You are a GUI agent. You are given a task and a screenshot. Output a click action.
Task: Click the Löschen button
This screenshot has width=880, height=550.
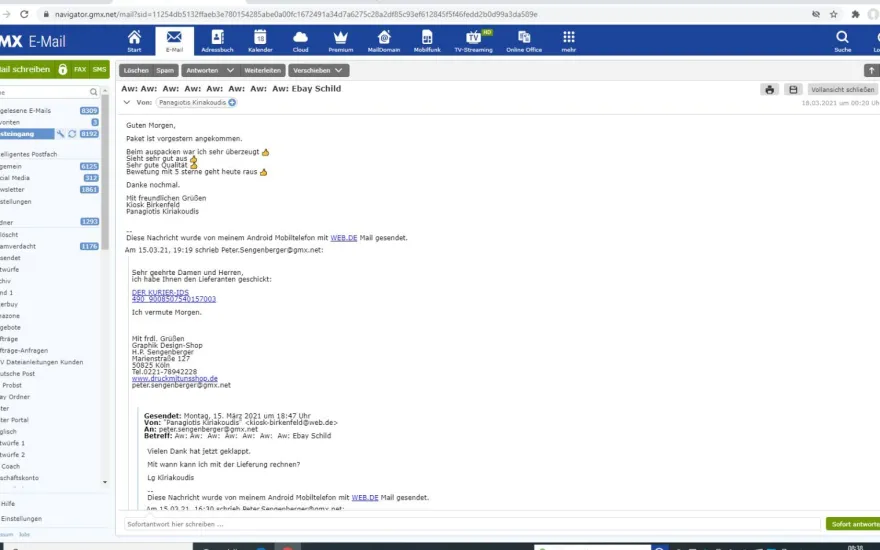pyautogui.click(x=136, y=71)
